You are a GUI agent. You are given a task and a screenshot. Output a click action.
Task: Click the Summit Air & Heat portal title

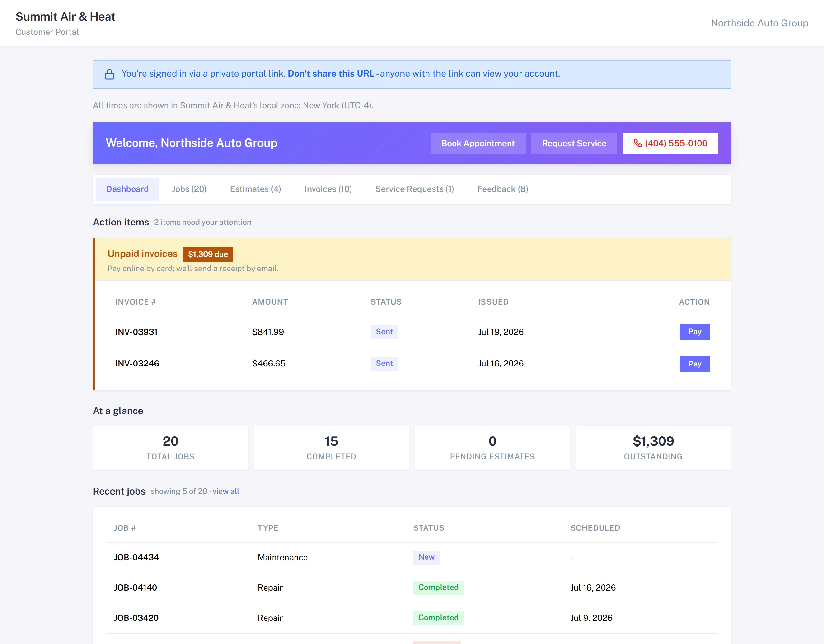[x=65, y=17]
